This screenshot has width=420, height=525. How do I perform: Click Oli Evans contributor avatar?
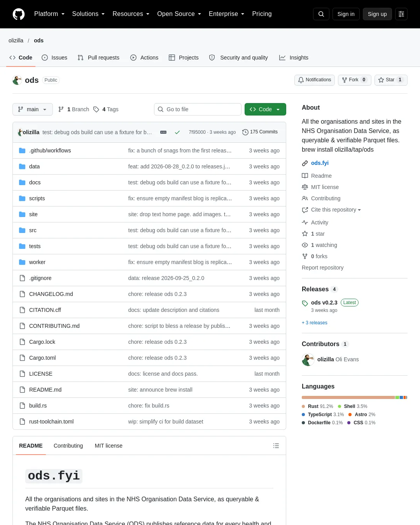pyautogui.click(x=308, y=360)
